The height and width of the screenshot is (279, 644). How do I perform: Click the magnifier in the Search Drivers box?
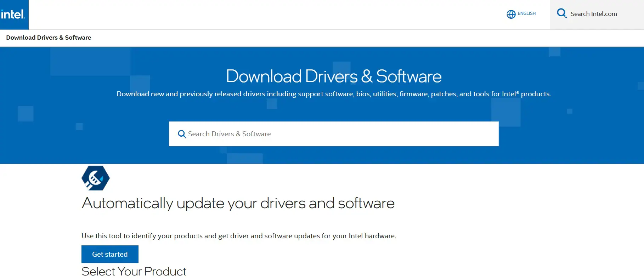pyautogui.click(x=182, y=134)
